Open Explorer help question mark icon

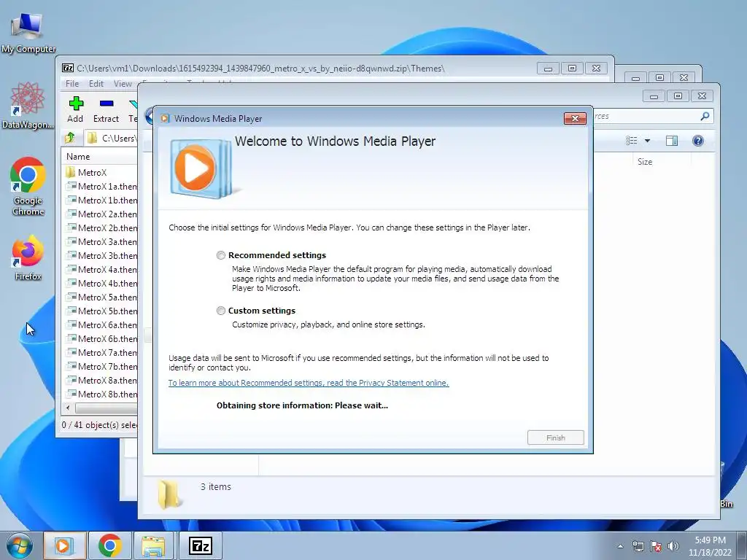pos(698,141)
